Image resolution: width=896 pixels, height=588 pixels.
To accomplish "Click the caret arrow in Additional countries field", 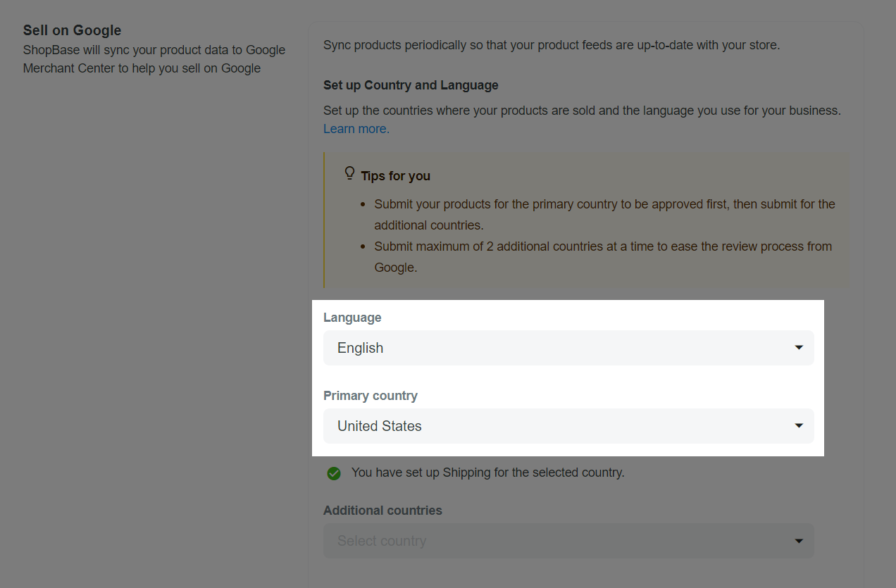I will point(799,541).
